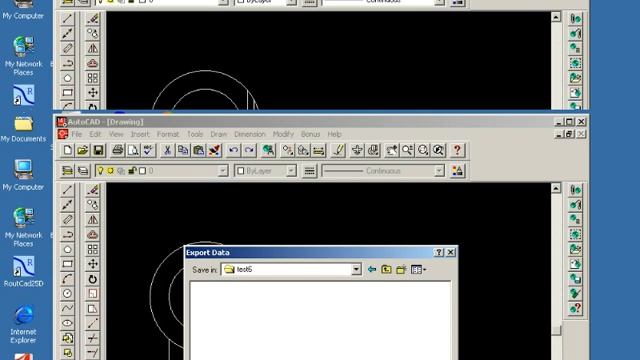640x360 pixels.
Task: Expand ByLayer color dropdown in lower window
Action: click(291, 171)
